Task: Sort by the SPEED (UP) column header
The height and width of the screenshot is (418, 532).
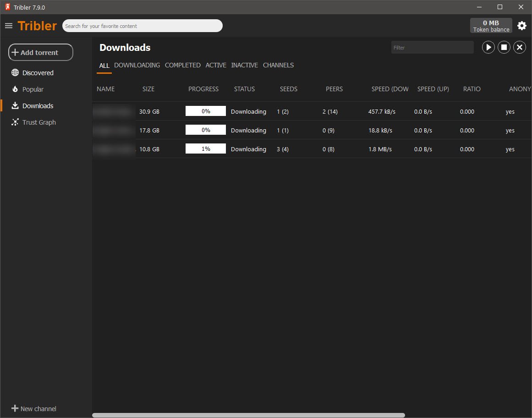Action: pyautogui.click(x=433, y=89)
